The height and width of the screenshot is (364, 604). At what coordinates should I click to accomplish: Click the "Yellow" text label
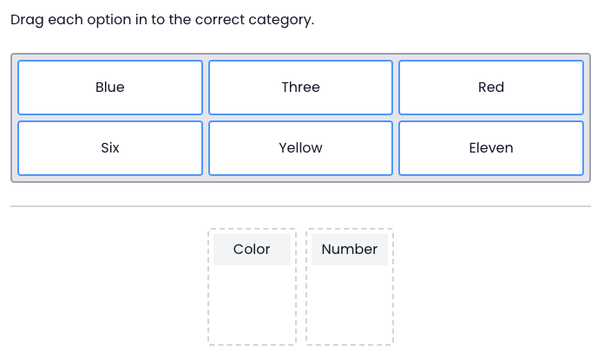point(300,148)
